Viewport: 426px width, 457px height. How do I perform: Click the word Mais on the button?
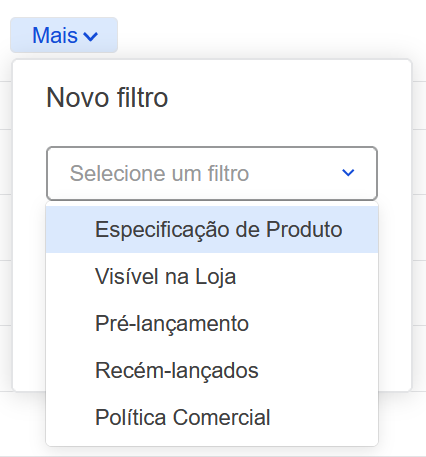(55, 35)
